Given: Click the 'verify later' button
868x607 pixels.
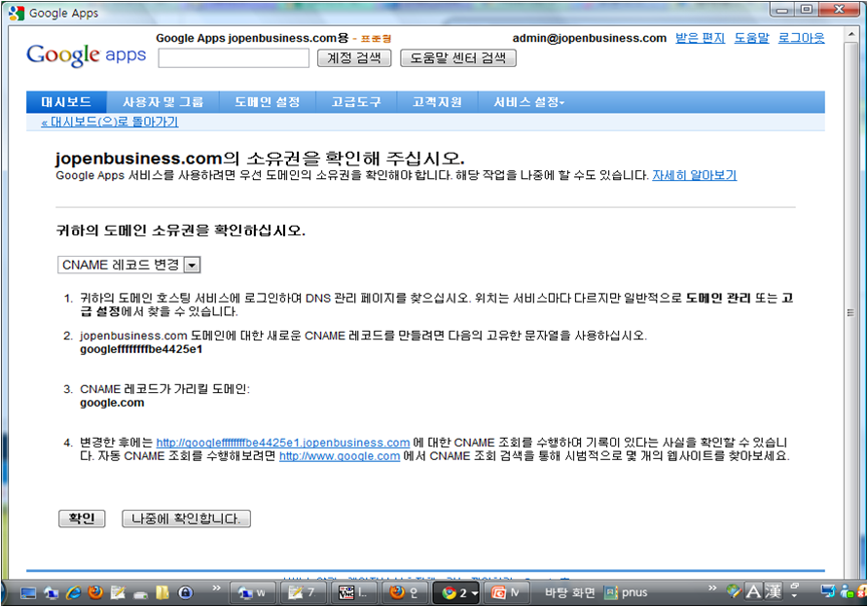Looking at the screenshot, I should 186,518.
